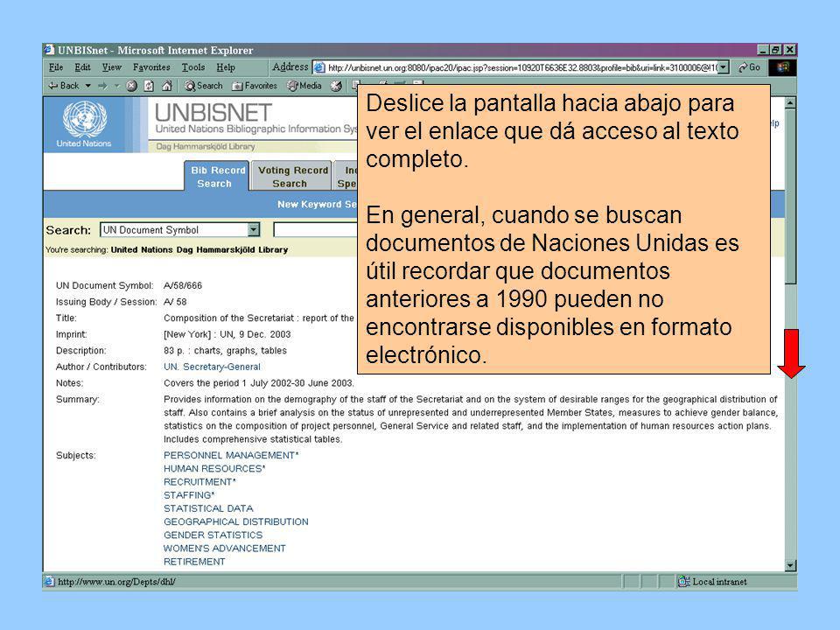840x630 pixels.
Task: Open the GENDER STATISTICS subject link
Action: coord(213,535)
